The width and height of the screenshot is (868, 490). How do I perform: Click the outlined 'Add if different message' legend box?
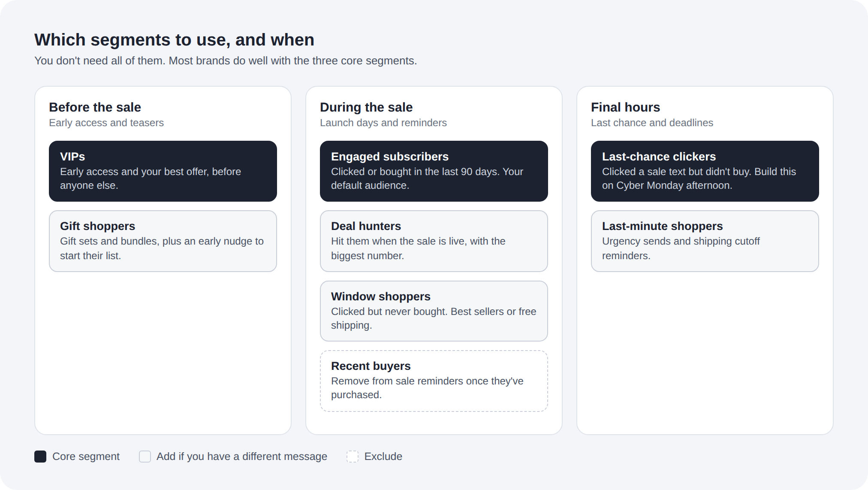point(145,457)
